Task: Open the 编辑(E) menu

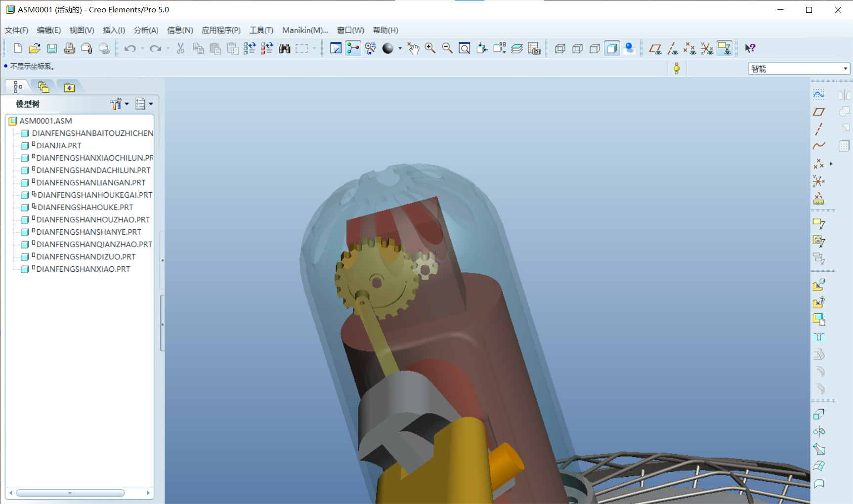Action: pyautogui.click(x=48, y=30)
